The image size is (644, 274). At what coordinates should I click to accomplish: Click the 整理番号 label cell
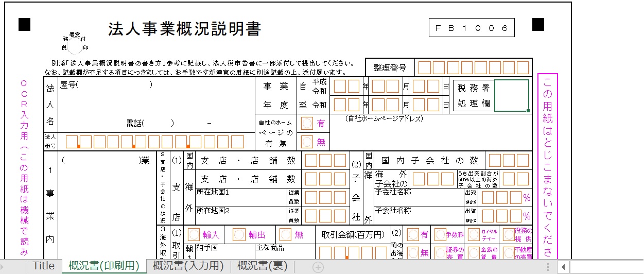[390, 67]
